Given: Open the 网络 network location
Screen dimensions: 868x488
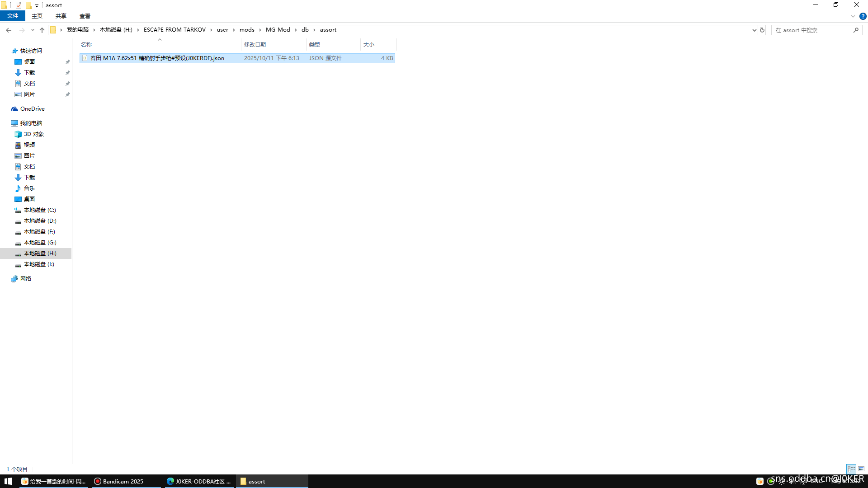Looking at the screenshot, I should point(26,279).
